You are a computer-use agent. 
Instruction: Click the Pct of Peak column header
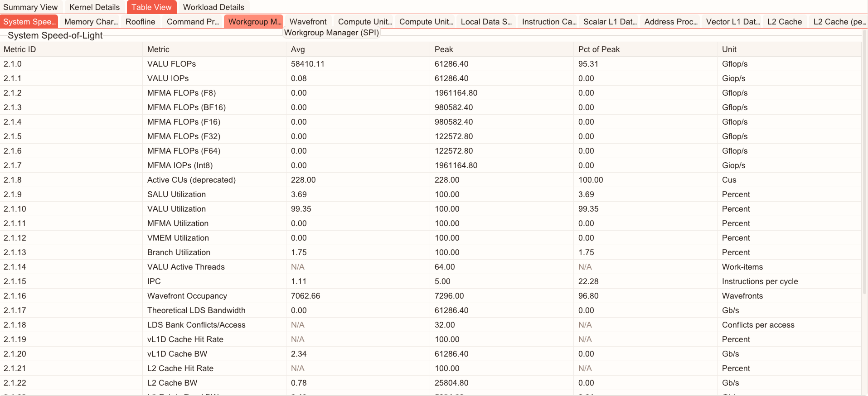coord(599,49)
